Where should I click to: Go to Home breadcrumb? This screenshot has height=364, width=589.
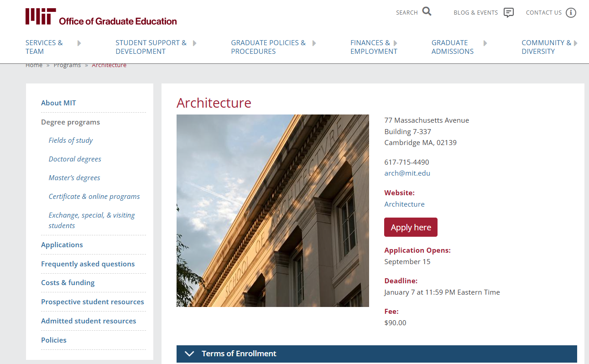[34, 65]
